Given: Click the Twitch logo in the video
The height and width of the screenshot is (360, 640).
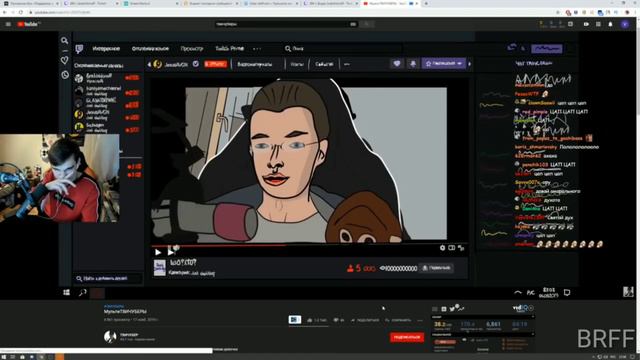Looking at the screenshot, I should (79, 49).
